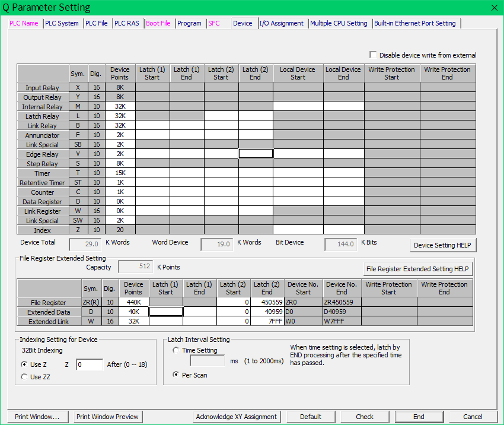This screenshot has height=425, width=504.
Task: Close the Q Parameter Setting dialog
Action: tap(495, 8)
